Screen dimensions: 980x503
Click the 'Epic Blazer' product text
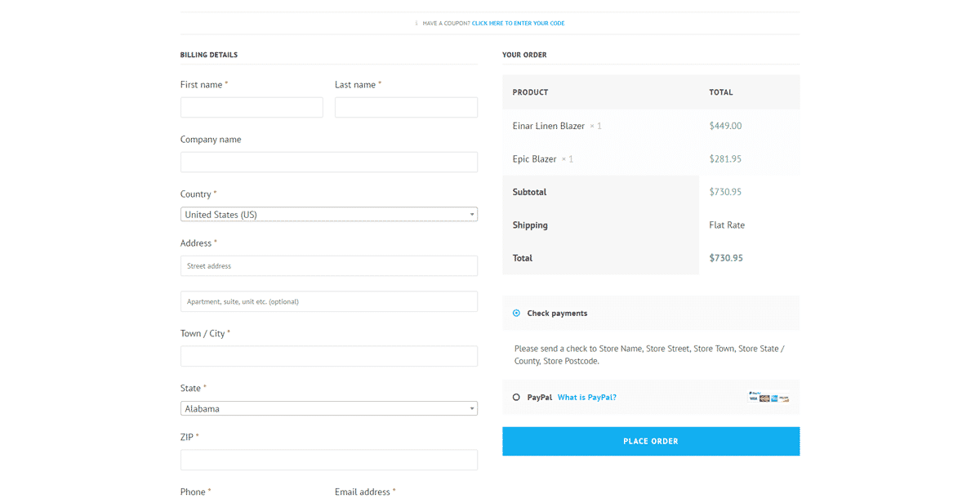(535, 159)
